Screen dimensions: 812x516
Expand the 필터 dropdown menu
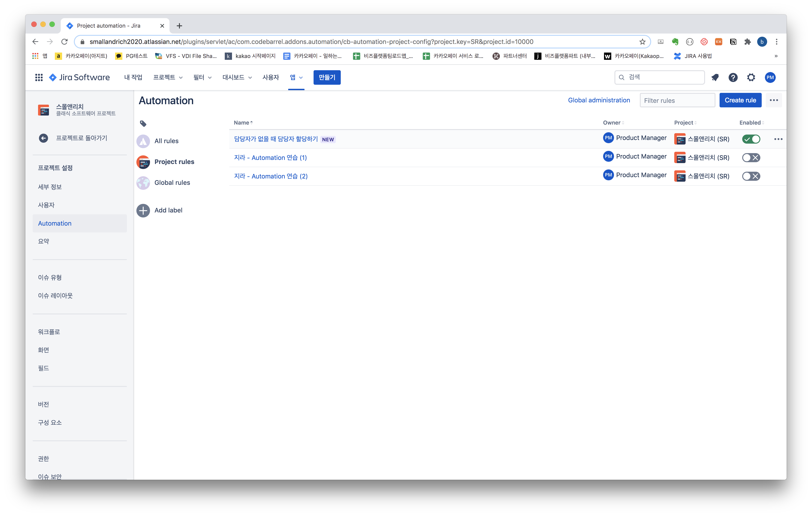(x=202, y=77)
